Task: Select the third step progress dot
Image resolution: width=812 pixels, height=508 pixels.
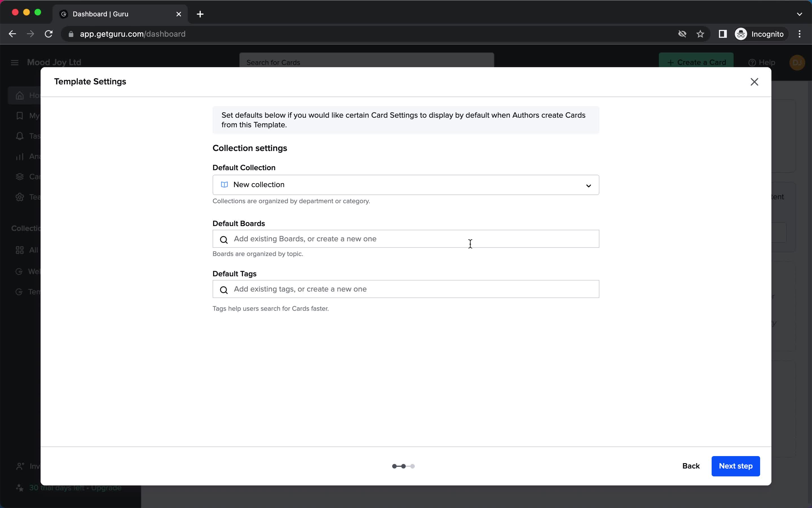Action: click(x=413, y=466)
